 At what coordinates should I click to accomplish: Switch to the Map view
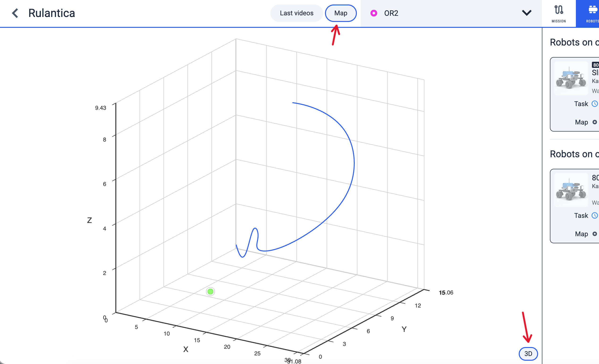click(x=341, y=13)
